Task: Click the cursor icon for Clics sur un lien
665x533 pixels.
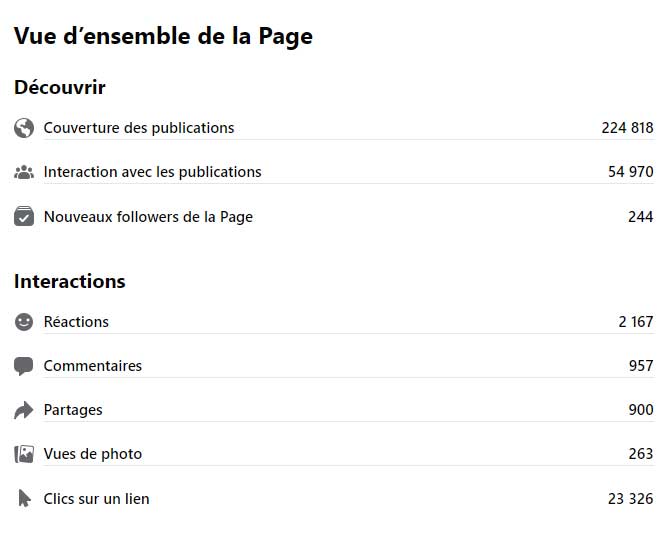Action: click(x=24, y=498)
